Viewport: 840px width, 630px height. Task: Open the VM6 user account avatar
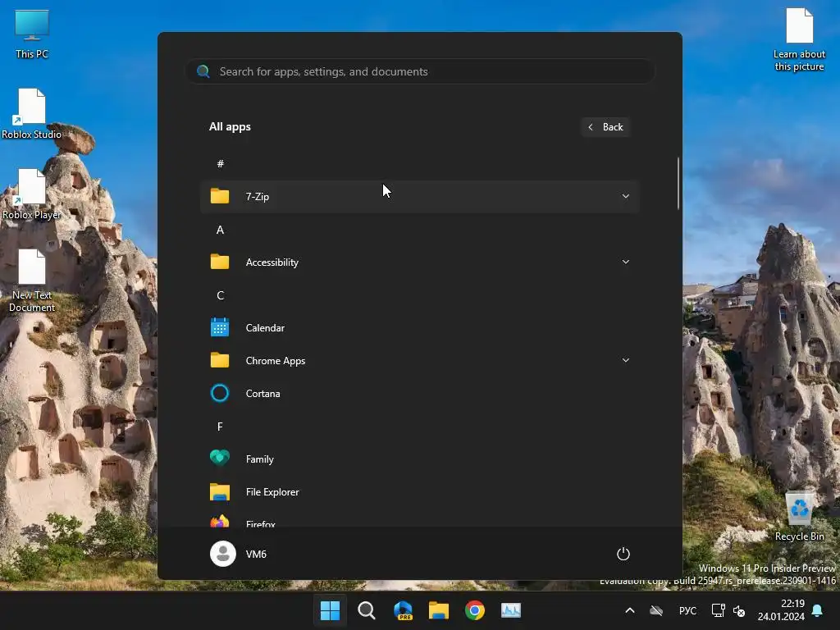click(223, 554)
